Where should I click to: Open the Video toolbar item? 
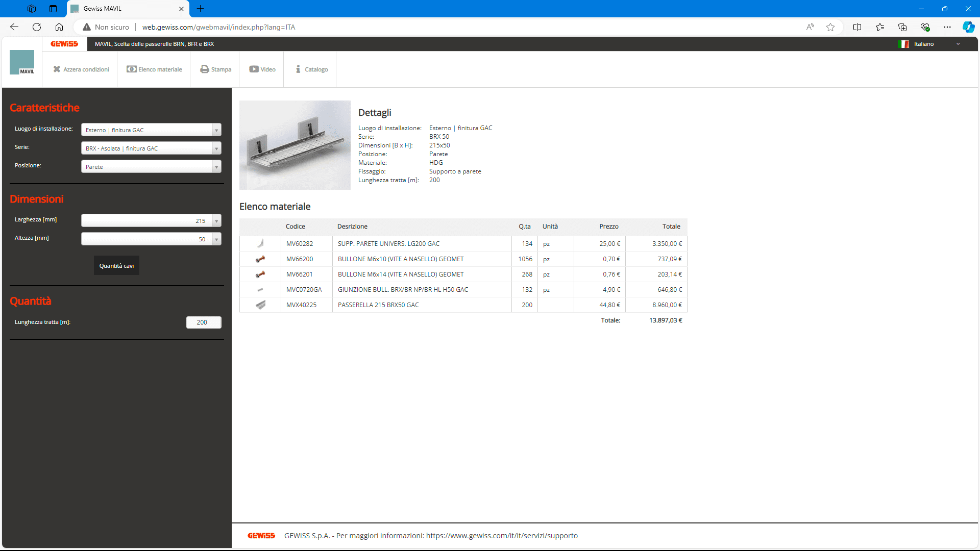tap(262, 69)
